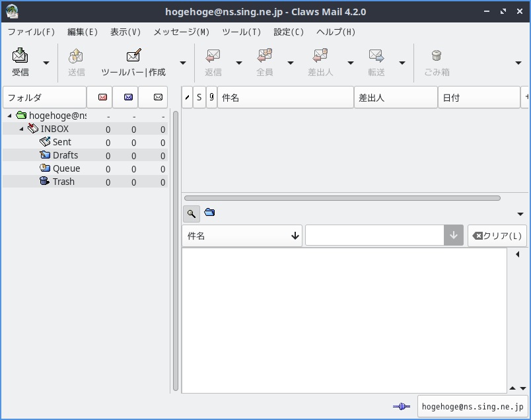531x420 pixels.
Task: Sort by the 差出人 column header
Action: (x=396, y=98)
